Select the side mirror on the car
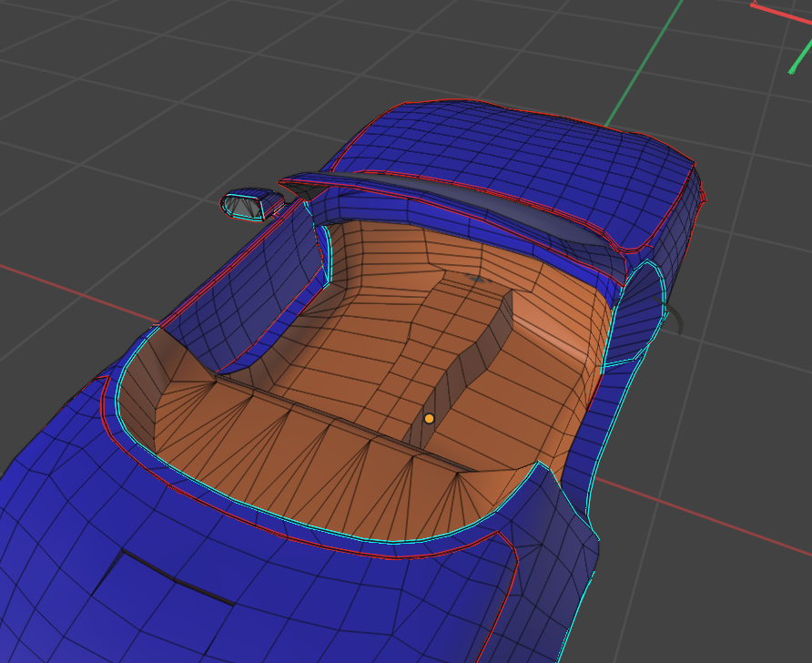 [x=248, y=206]
